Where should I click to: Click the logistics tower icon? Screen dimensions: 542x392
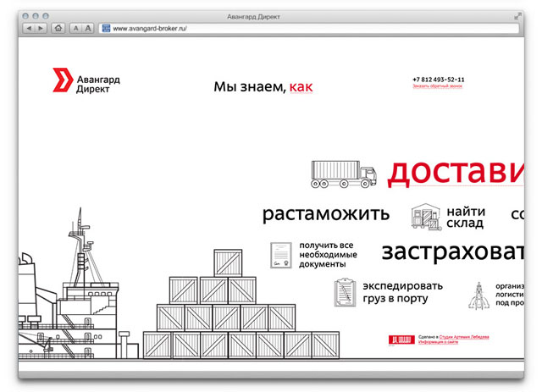pos(480,295)
